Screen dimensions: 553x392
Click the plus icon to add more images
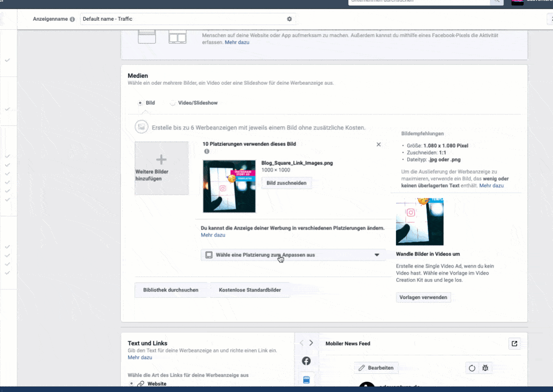[161, 159]
